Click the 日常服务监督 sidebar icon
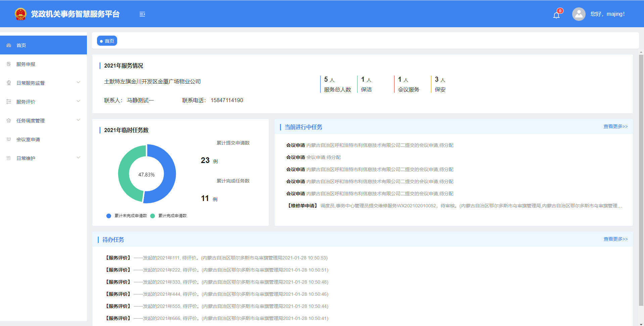This screenshot has height=326, width=644. coord(9,83)
